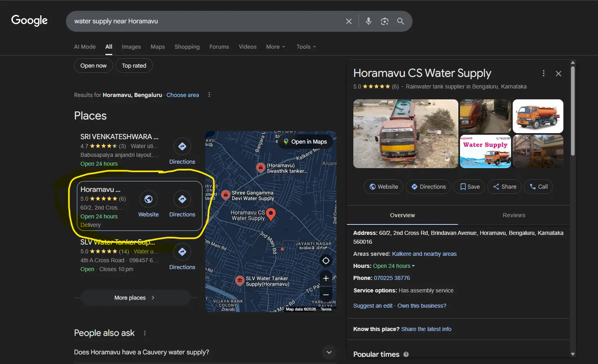Viewport: 598px width, 364px height.
Task: Open Kalkere and nearby areas link
Action: pyautogui.click(x=424, y=254)
